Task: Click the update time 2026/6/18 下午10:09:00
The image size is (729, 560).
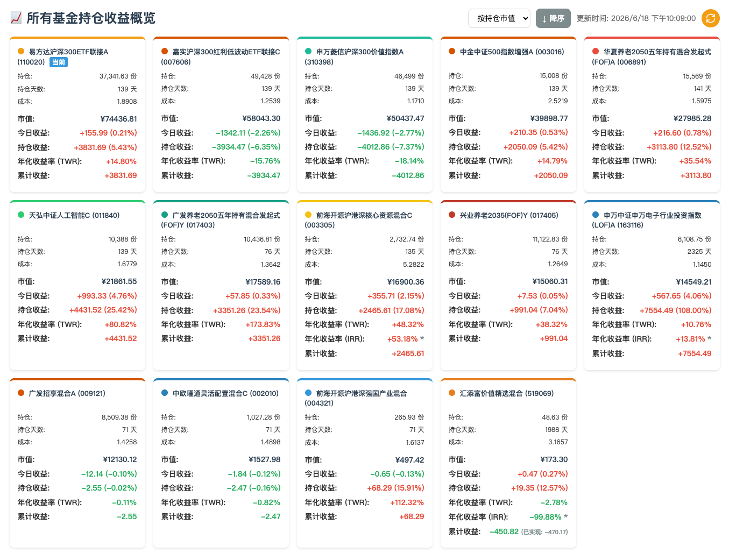Action: 653,18
